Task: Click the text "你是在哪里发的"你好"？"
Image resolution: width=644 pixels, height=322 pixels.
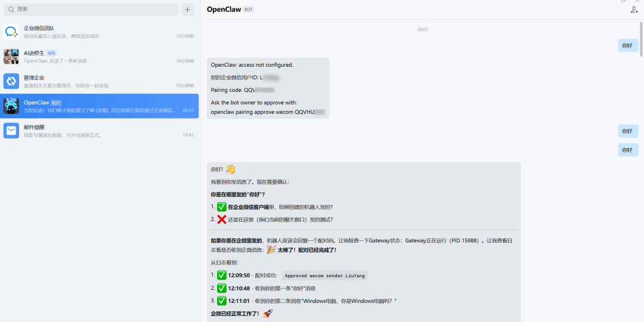Action: coord(238,194)
